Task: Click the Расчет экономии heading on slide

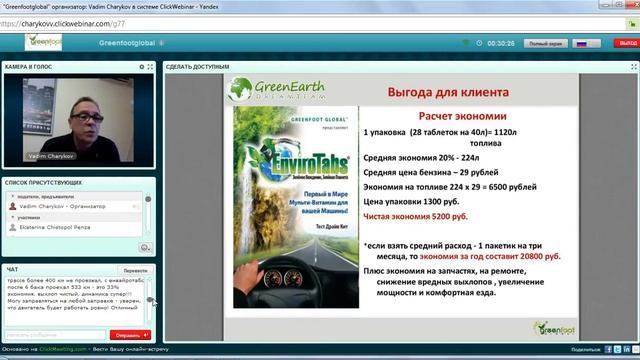Action: 462,116
